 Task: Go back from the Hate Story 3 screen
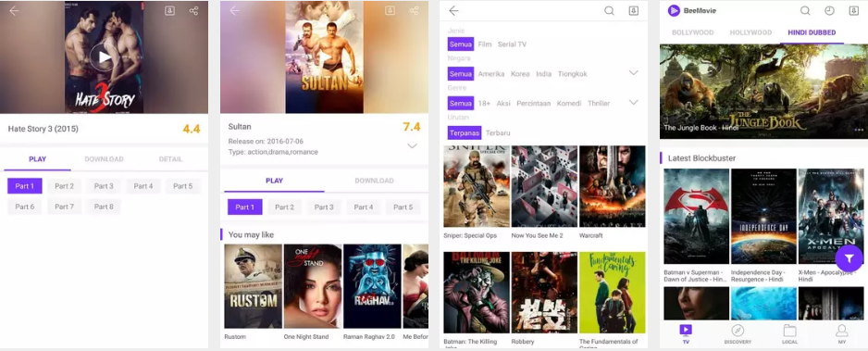click(x=14, y=11)
